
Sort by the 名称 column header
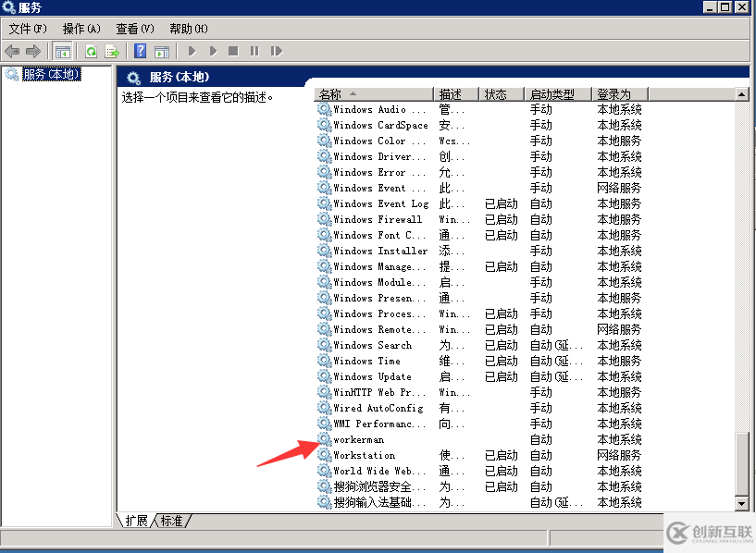[374, 94]
